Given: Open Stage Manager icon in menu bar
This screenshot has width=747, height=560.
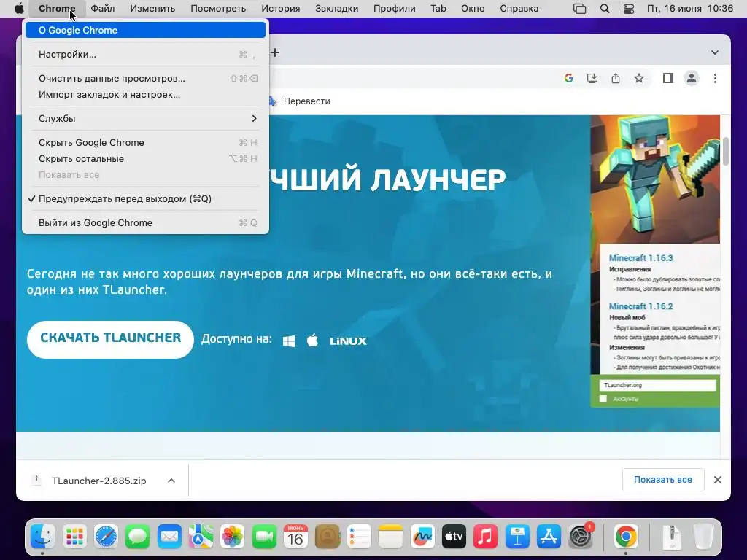Looking at the screenshot, I should (579, 9).
